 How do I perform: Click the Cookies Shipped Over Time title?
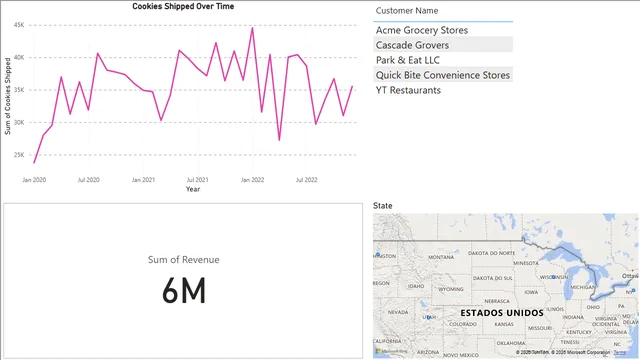[x=183, y=6]
